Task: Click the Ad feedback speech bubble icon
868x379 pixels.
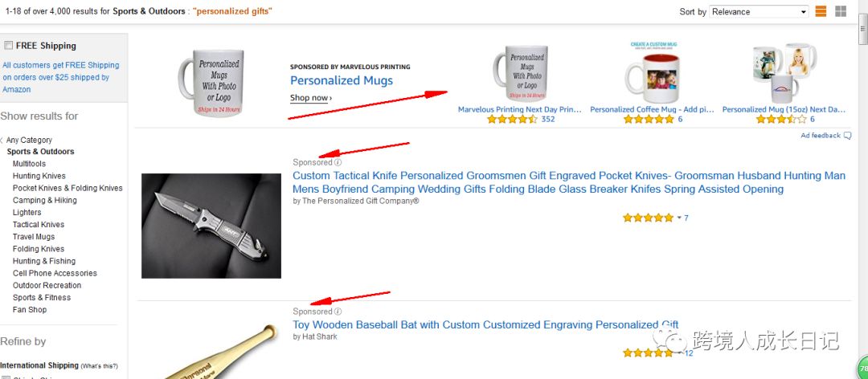Action: pyautogui.click(x=847, y=136)
